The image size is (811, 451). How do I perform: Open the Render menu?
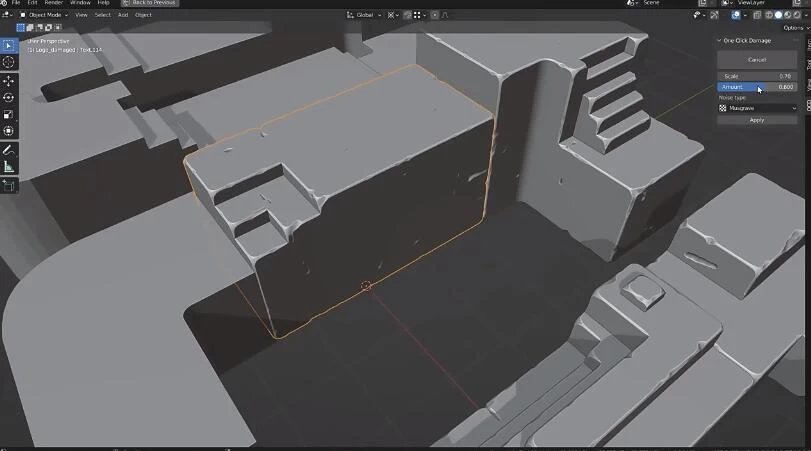pos(52,3)
